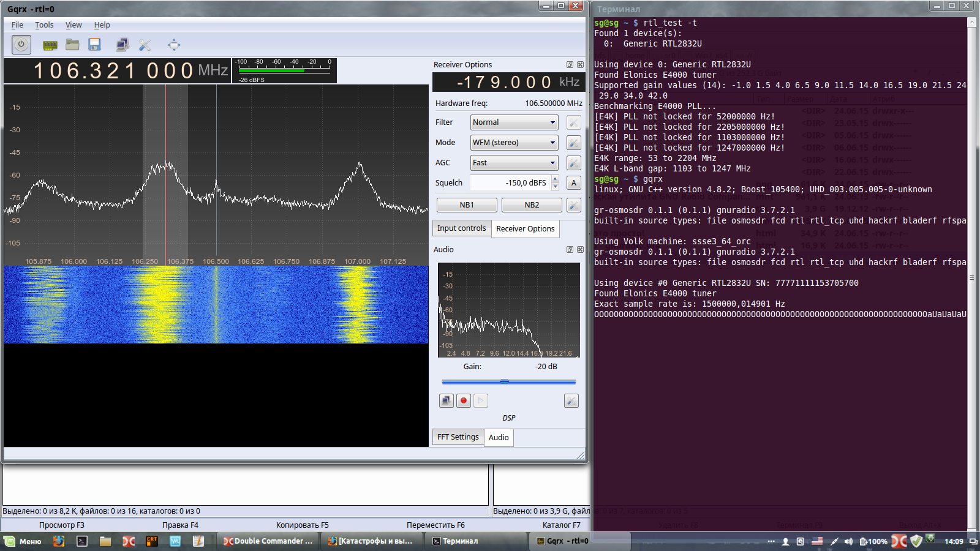Open demodulator options next to Mode
Image resolution: width=980 pixels, height=551 pixels.
click(x=573, y=143)
